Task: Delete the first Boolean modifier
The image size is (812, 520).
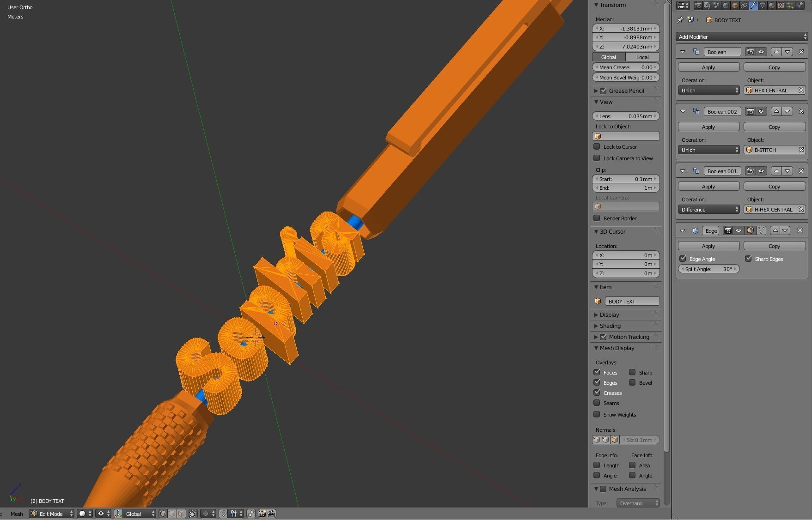Action: click(x=801, y=52)
